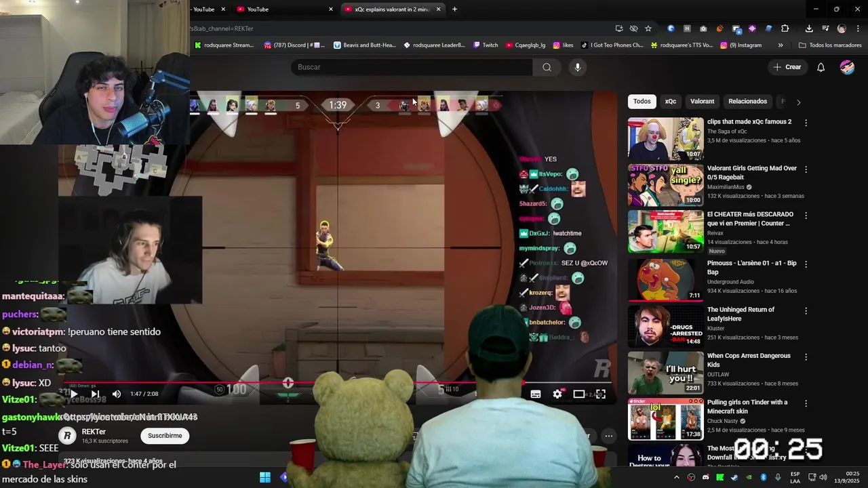Click the crossed-out eye icon in address bar
This screenshot has width=868, height=488.
[633, 28]
